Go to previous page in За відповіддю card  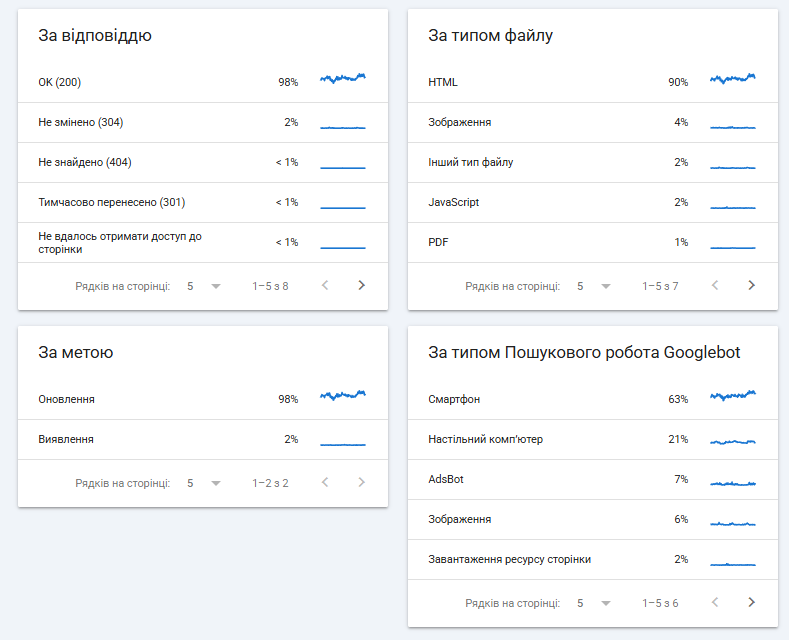coord(325,285)
